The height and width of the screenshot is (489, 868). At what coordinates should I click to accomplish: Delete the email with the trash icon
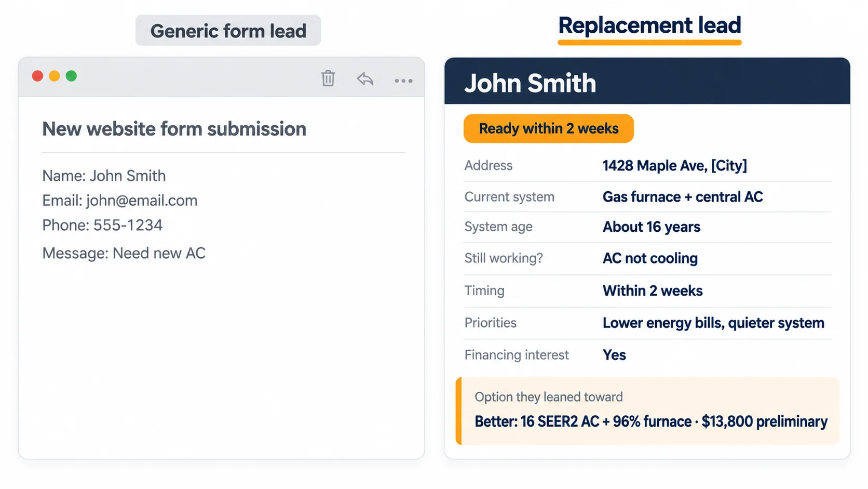pos(328,78)
